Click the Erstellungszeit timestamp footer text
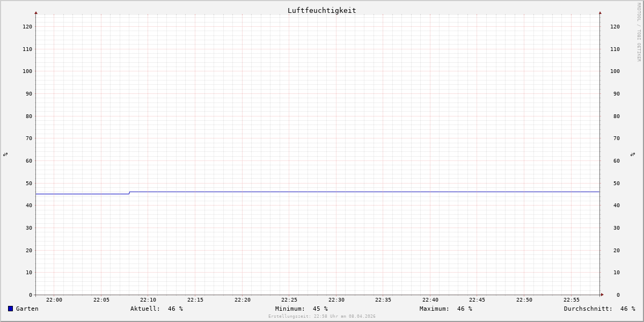644x322 pixels. tap(322, 317)
